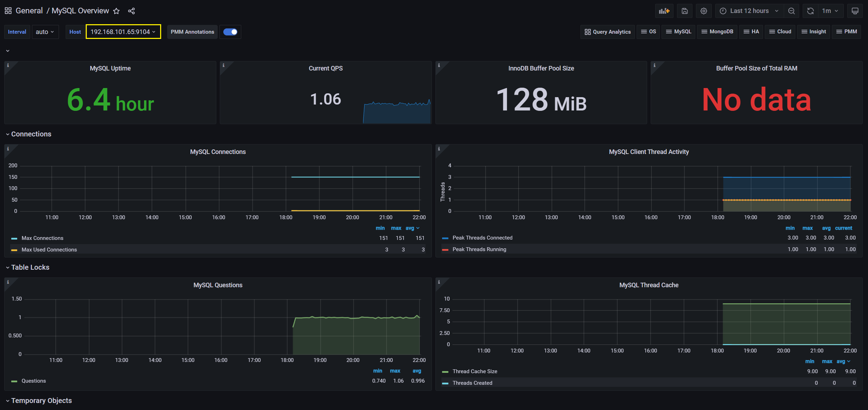Toggle Peak Threads Running legend series
Screen dimensions: 868x410
479,249
